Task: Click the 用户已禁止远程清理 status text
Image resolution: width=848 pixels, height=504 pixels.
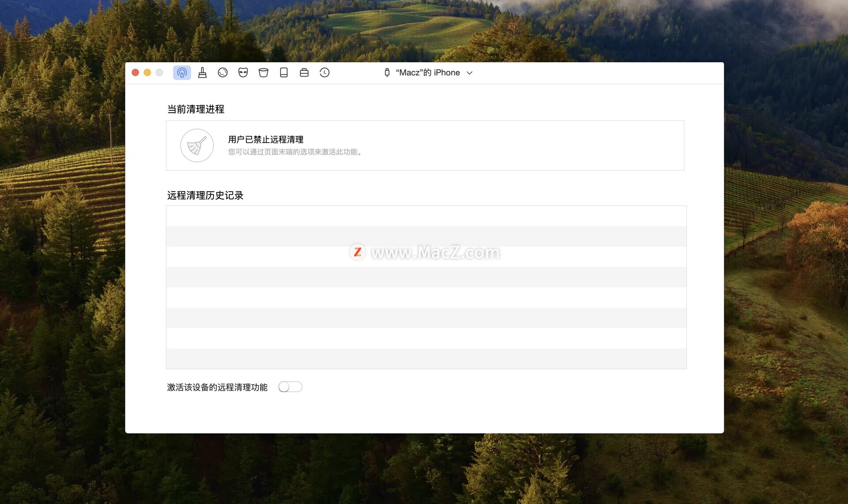Action: click(x=266, y=139)
